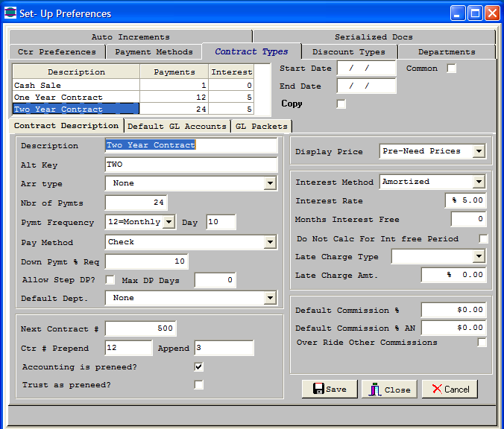
Task: Click the Cancel button with red X
Action: point(450,389)
